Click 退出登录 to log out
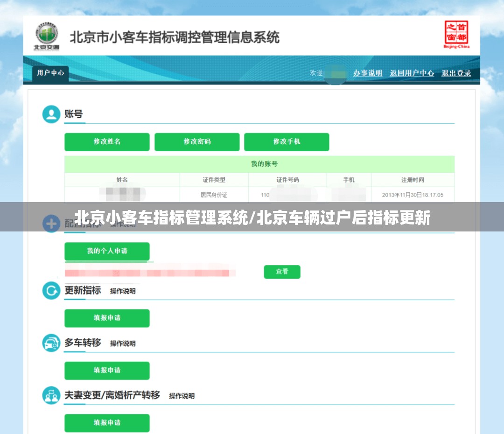The height and width of the screenshot is (434, 504). click(x=456, y=73)
